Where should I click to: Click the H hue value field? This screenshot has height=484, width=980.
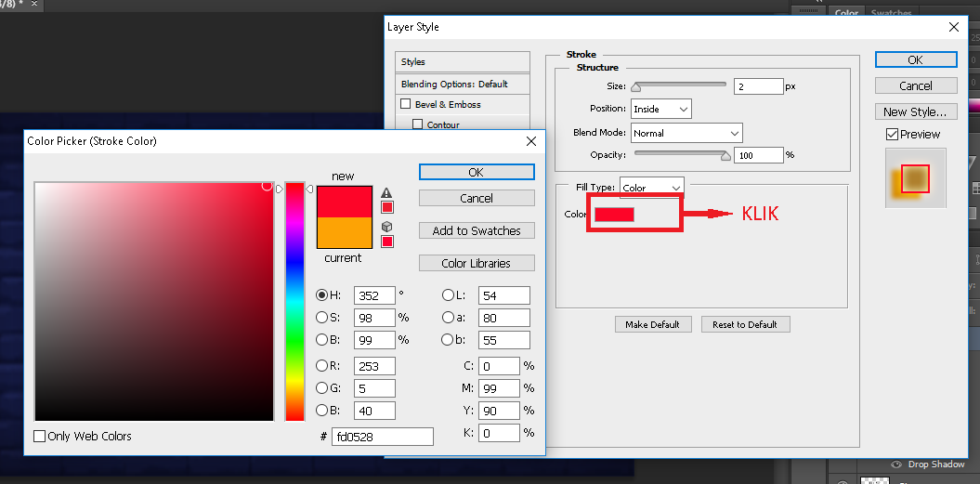tap(374, 295)
